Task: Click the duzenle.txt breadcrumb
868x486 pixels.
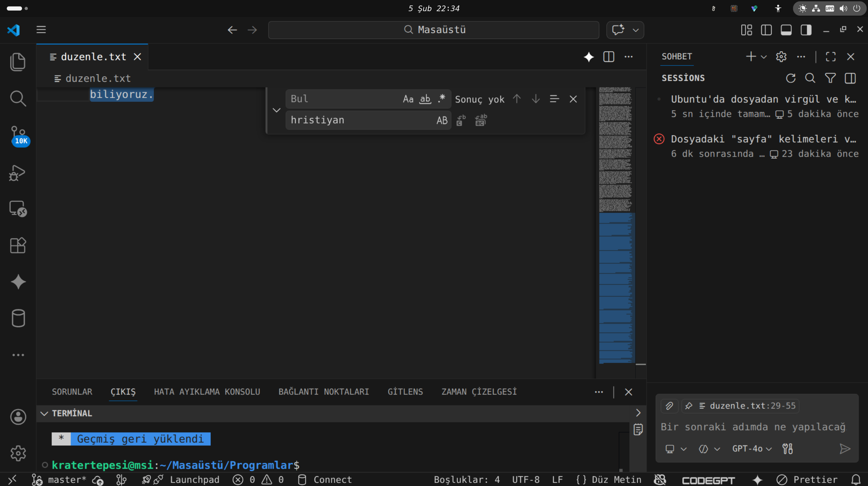Action: tap(92, 78)
